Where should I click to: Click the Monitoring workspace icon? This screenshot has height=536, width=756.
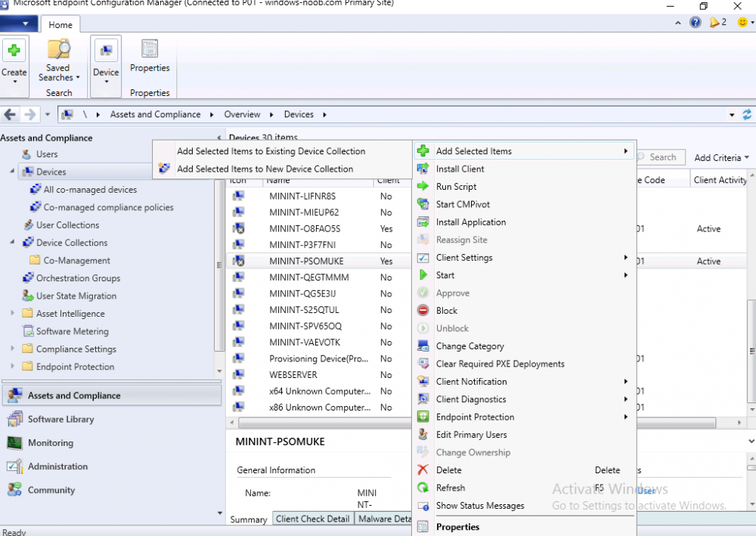(x=15, y=442)
